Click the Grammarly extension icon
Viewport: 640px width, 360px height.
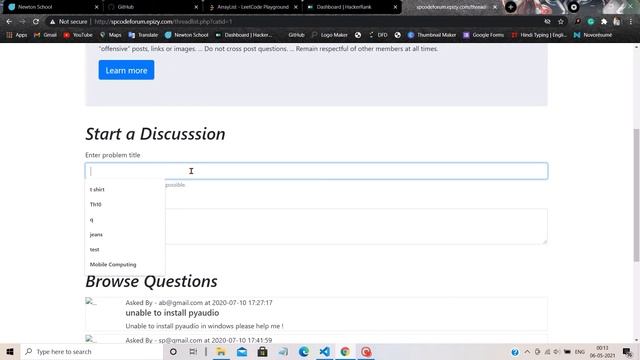click(x=591, y=22)
